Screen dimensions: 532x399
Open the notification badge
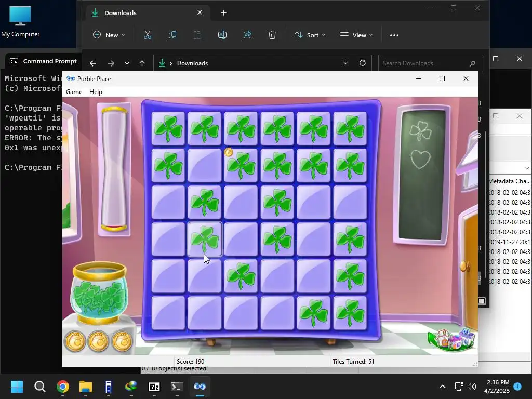click(x=517, y=386)
